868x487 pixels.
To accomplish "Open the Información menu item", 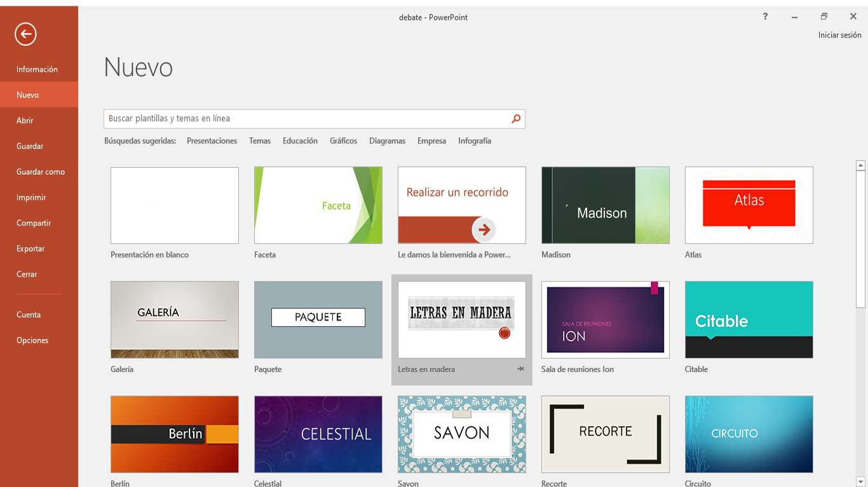I will pyautogui.click(x=37, y=69).
